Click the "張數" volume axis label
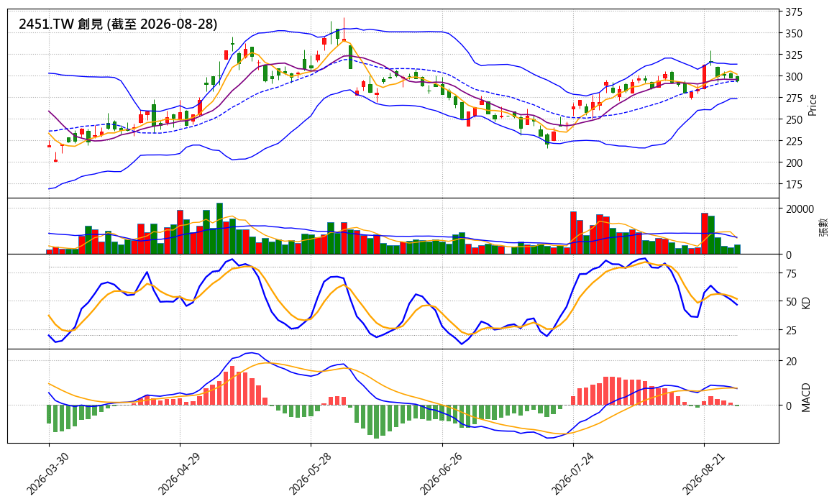 click(x=823, y=227)
